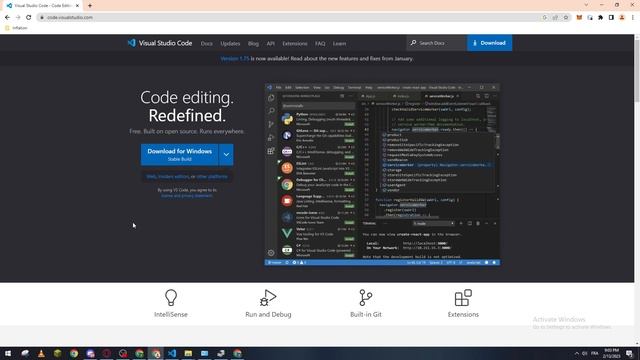Click the blue Download button in header

point(489,43)
